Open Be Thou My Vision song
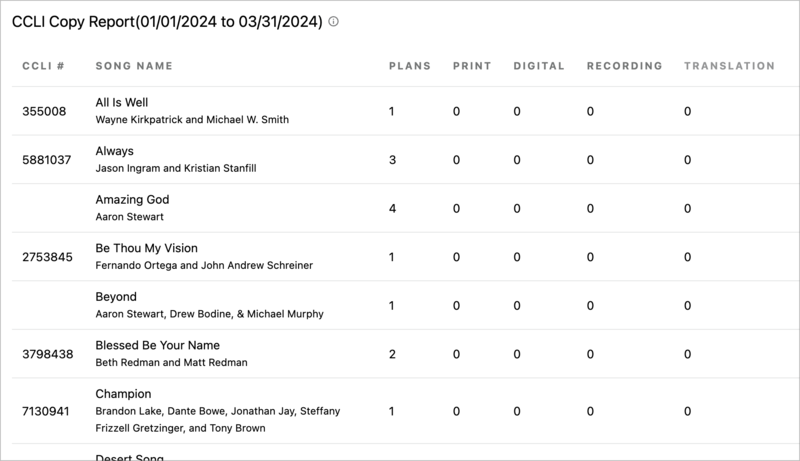This screenshot has height=461, width=800. pyautogui.click(x=146, y=248)
